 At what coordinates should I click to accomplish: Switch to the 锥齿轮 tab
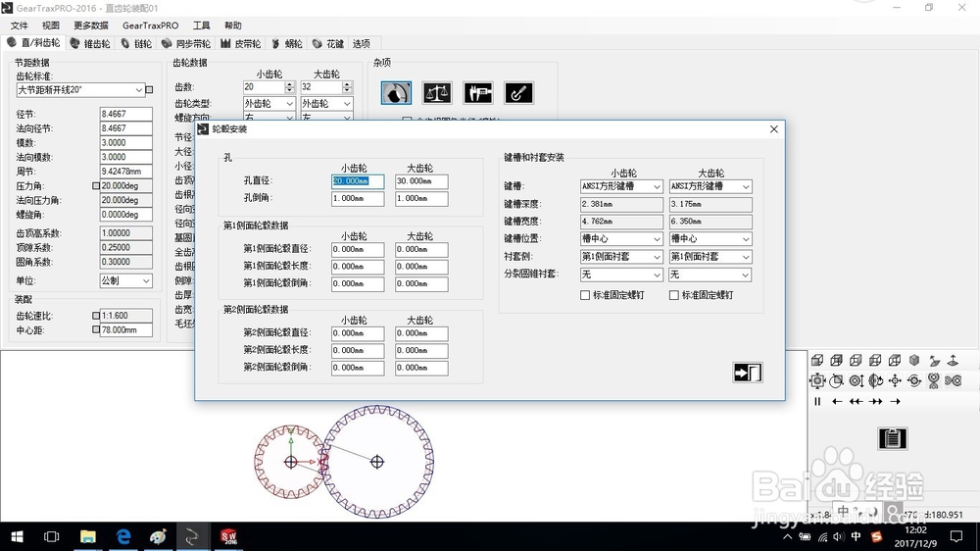90,43
